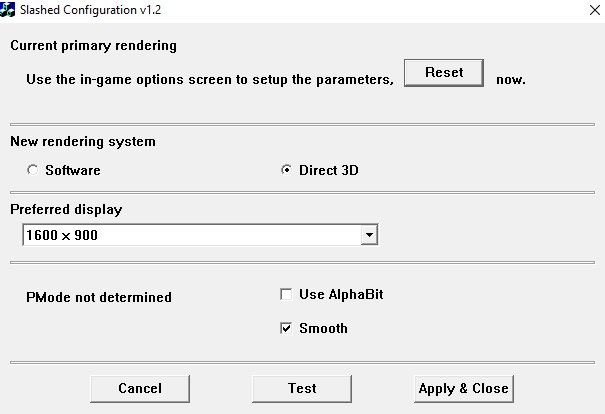The width and height of the screenshot is (605, 414).
Task: Select the Software rendering option
Action: (34, 170)
